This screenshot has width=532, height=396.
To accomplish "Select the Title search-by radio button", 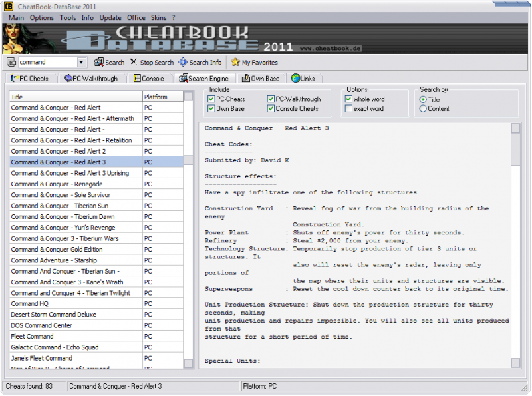I will [423, 100].
